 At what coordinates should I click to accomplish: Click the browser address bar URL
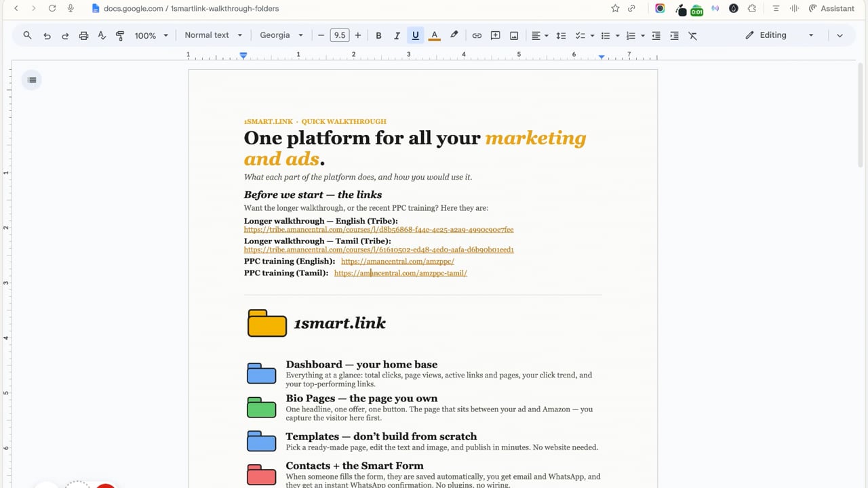click(x=191, y=8)
